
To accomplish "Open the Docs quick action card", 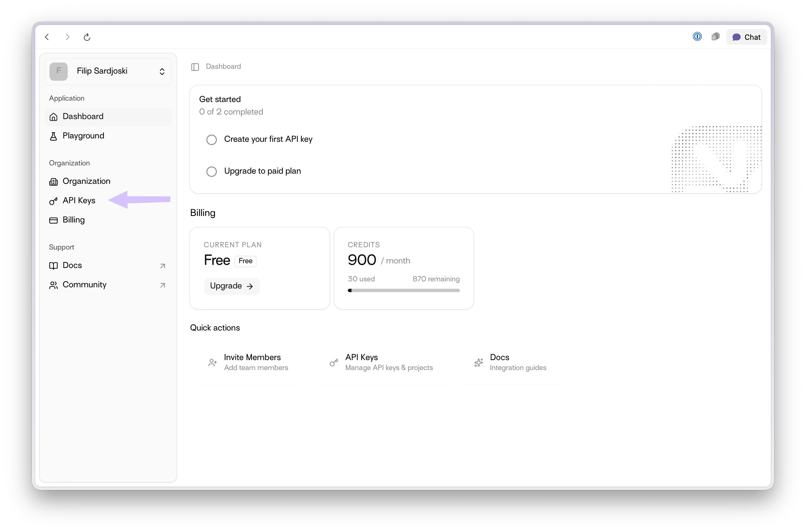I will [x=510, y=362].
